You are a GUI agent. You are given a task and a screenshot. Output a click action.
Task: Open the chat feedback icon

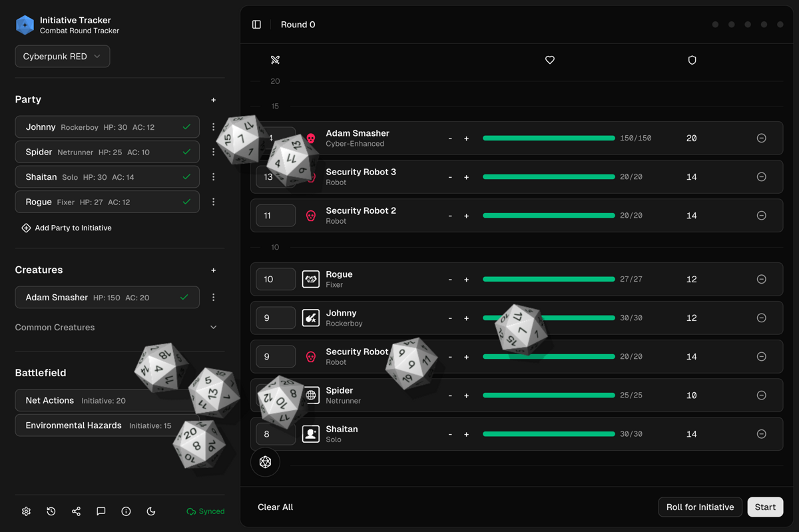(101, 511)
